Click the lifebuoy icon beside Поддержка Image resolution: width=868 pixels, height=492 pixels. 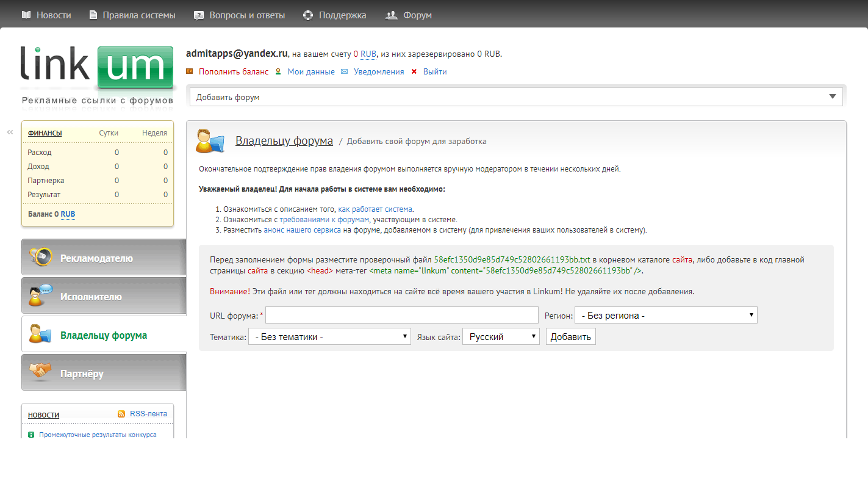tap(307, 15)
